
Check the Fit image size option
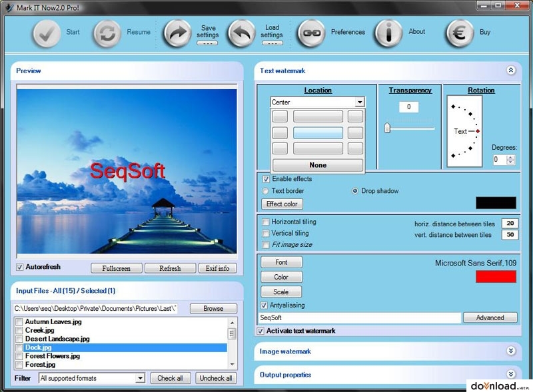pyautogui.click(x=265, y=245)
